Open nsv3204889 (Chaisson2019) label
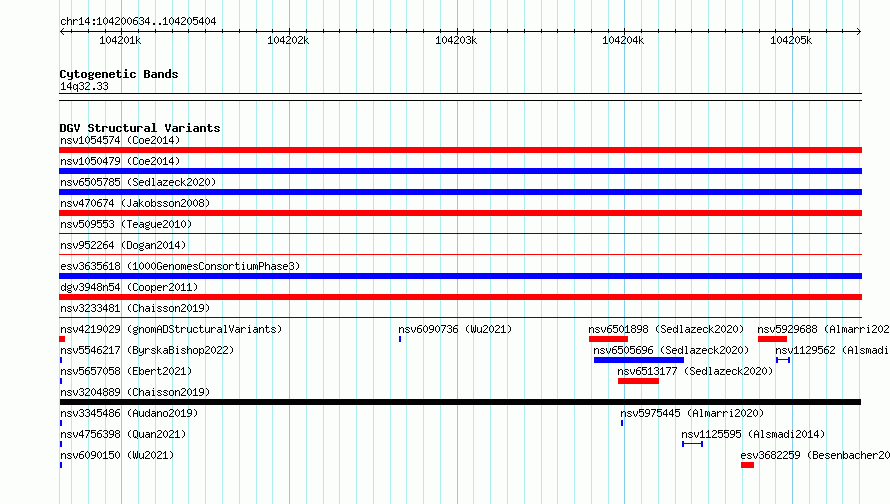Image resolution: width=890 pixels, height=504 pixels. tap(135, 392)
